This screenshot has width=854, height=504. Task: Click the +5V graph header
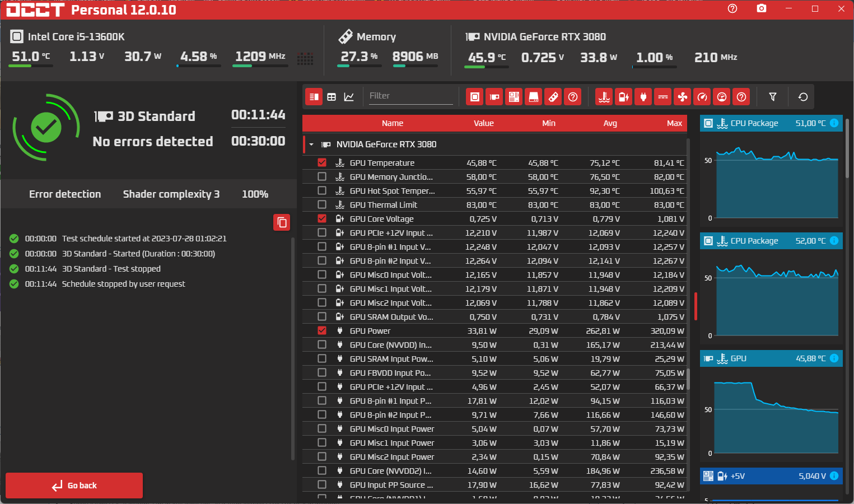click(x=771, y=476)
